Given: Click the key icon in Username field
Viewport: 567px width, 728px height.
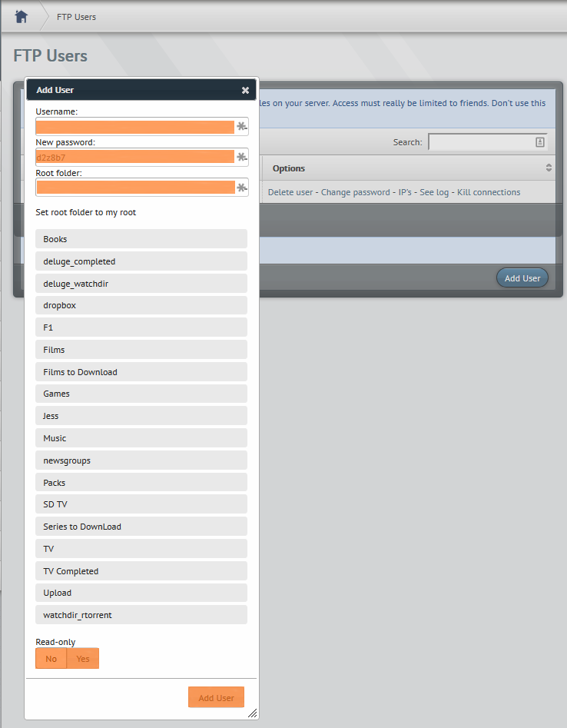Looking at the screenshot, I should click(x=241, y=127).
